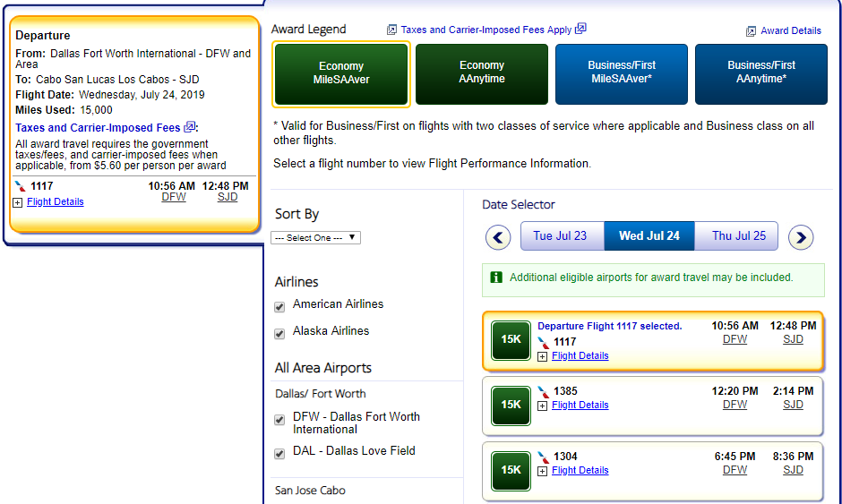Click 'Miles Used: 15,000' text
Viewport: 842px width, 504px height.
coord(64,111)
